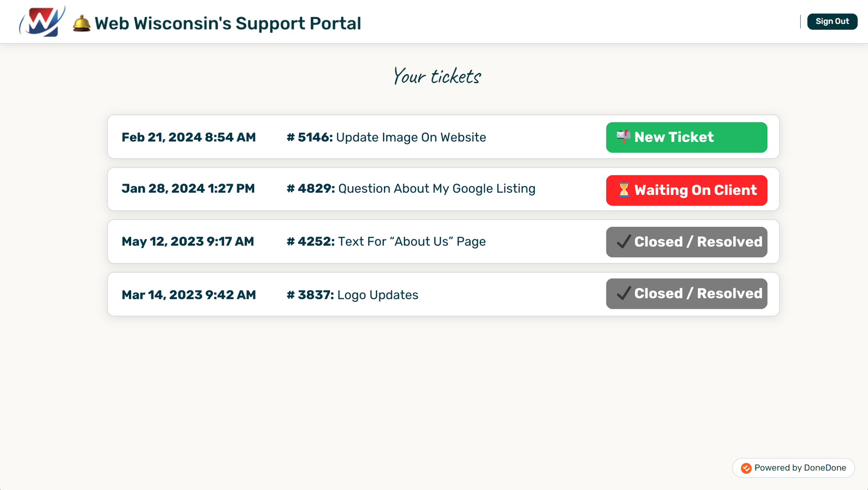Select the red Waiting On Client badge
The width and height of the screenshot is (868, 490).
(x=686, y=190)
